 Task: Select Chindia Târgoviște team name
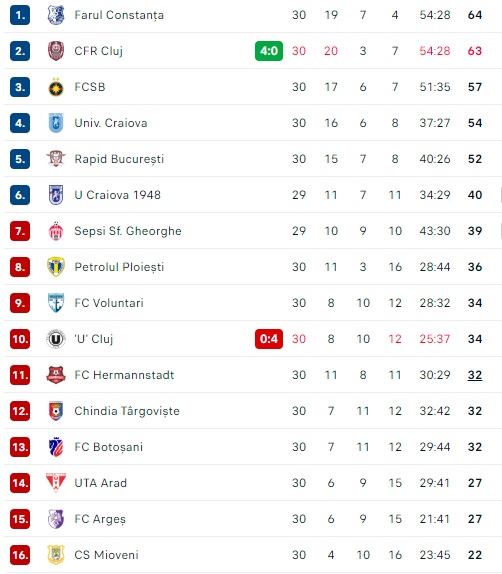tap(127, 411)
